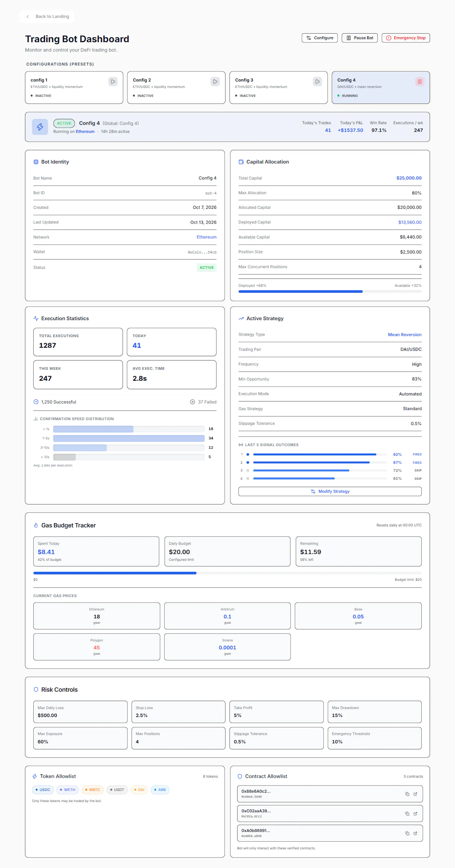Select the WBTC token chip

tap(92, 789)
